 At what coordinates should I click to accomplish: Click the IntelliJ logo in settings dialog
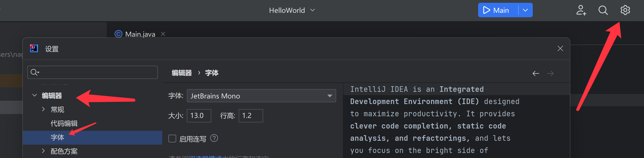(x=34, y=49)
